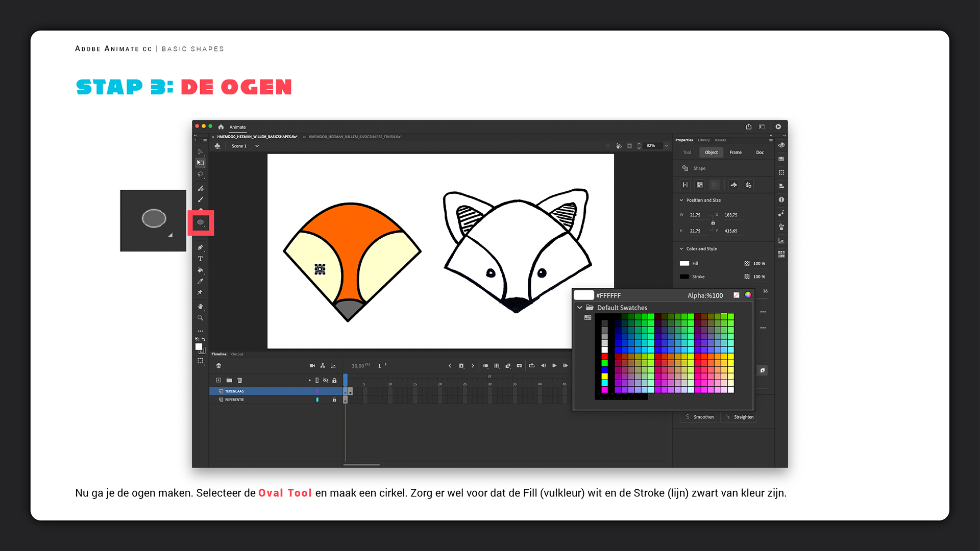
Task: Click the Smoothen button
Action: point(699,417)
